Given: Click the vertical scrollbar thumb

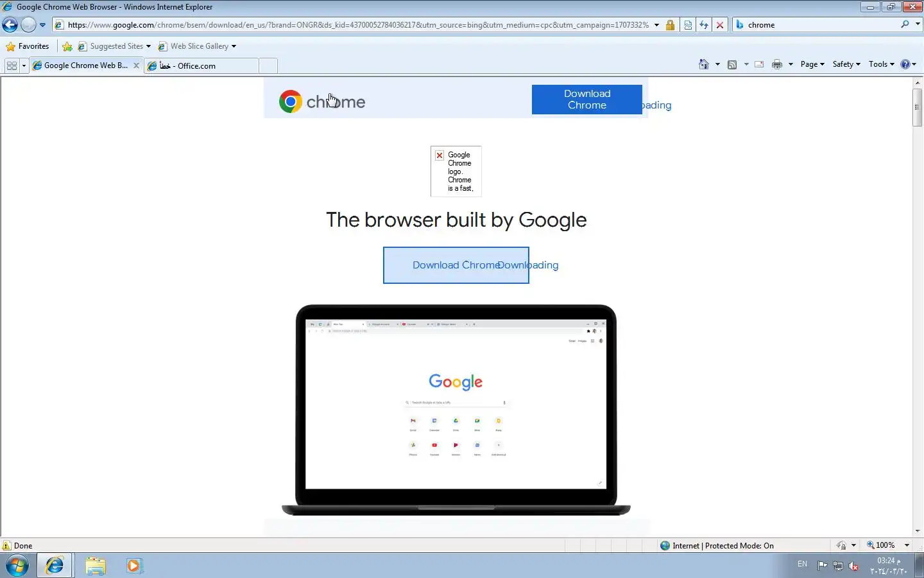Looking at the screenshot, I should [918, 107].
